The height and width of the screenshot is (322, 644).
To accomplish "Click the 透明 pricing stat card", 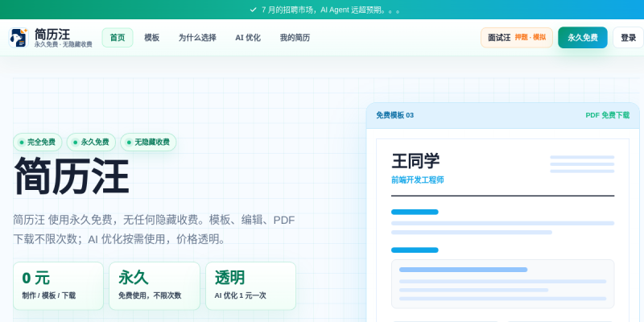I will [x=250, y=286].
